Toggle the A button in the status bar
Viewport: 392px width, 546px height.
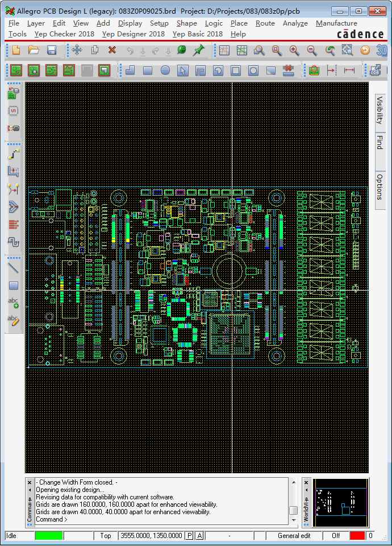coord(199,536)
